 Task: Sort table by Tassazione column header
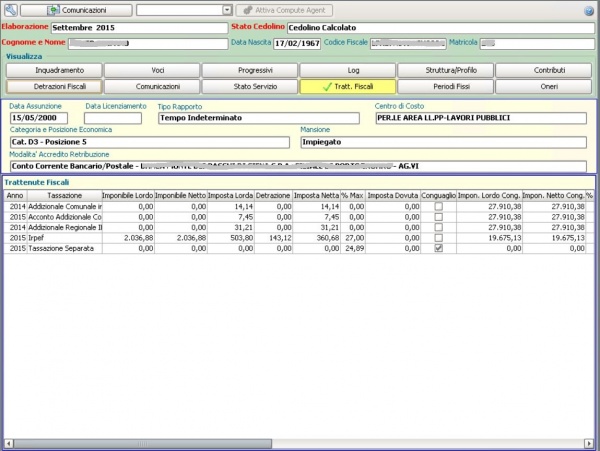pyautogui.click(x=65, y=195)
